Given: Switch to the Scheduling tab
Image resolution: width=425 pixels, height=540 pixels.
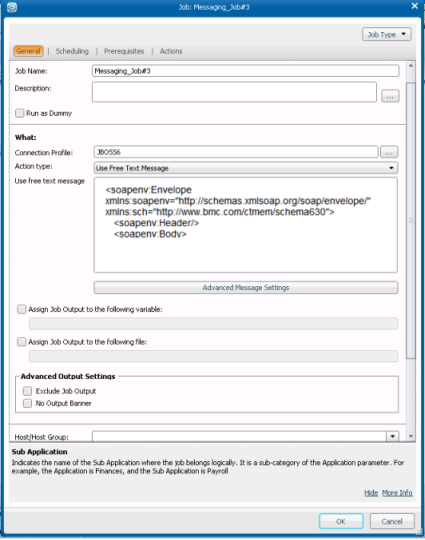Looking at the screenshot, I should coord(72,51).
